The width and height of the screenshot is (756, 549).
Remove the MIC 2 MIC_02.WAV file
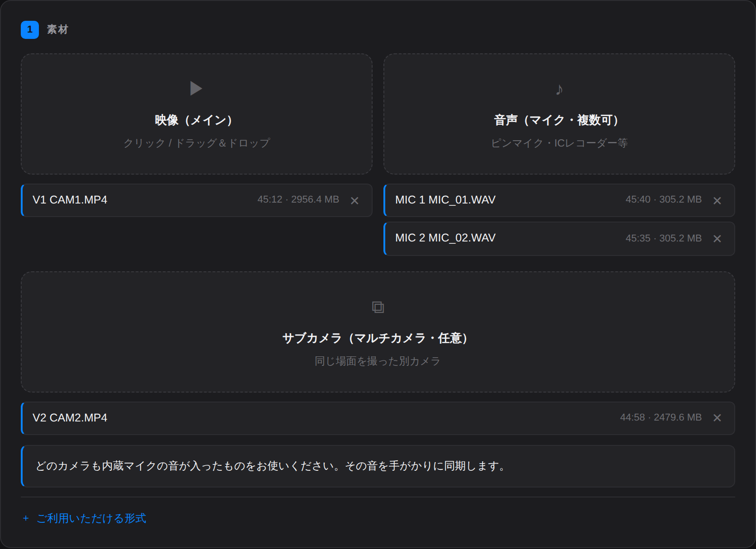coord(717,238)
